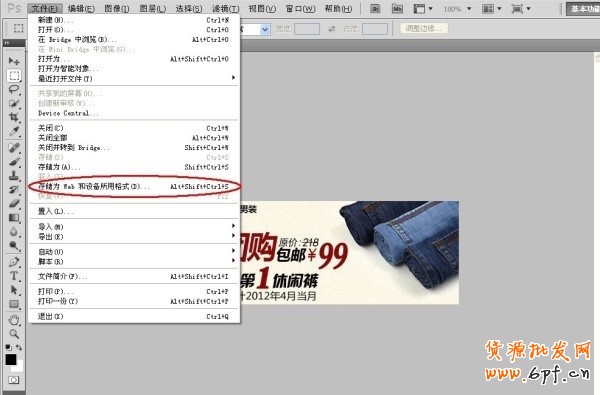Select the Horizontal Type tool
The height and width of the screenshot is (395, 600).
click(x=14, y=276)
